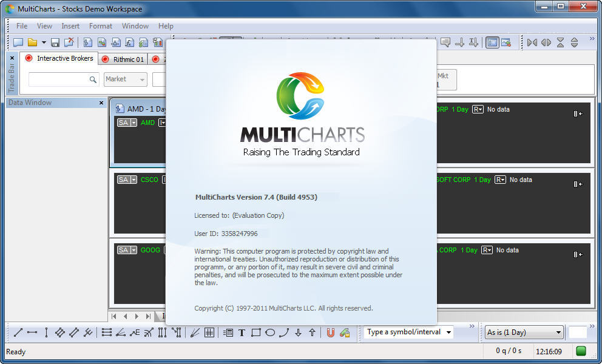Collapse the scale panel on the top-right chart

[x=578, y=113]
